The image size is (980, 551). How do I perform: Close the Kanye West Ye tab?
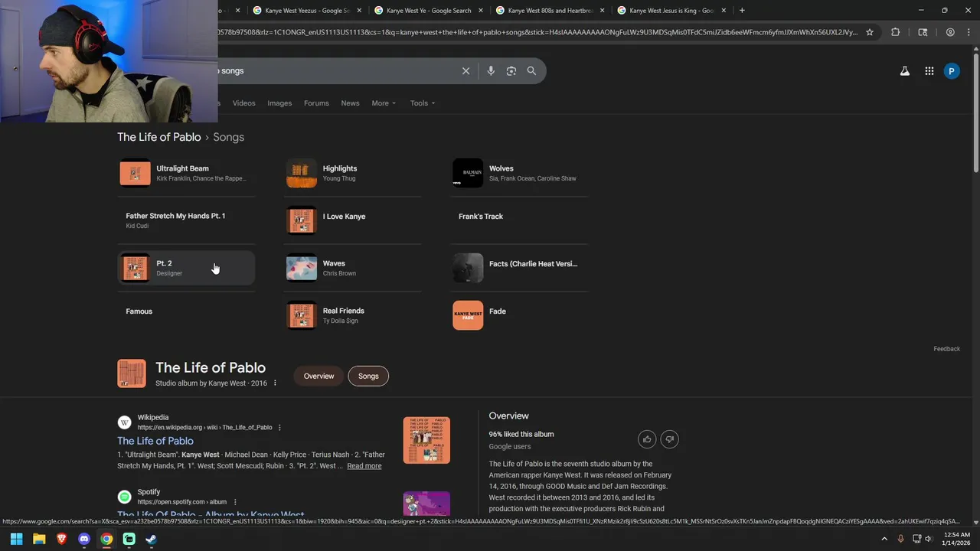(481, 11)
